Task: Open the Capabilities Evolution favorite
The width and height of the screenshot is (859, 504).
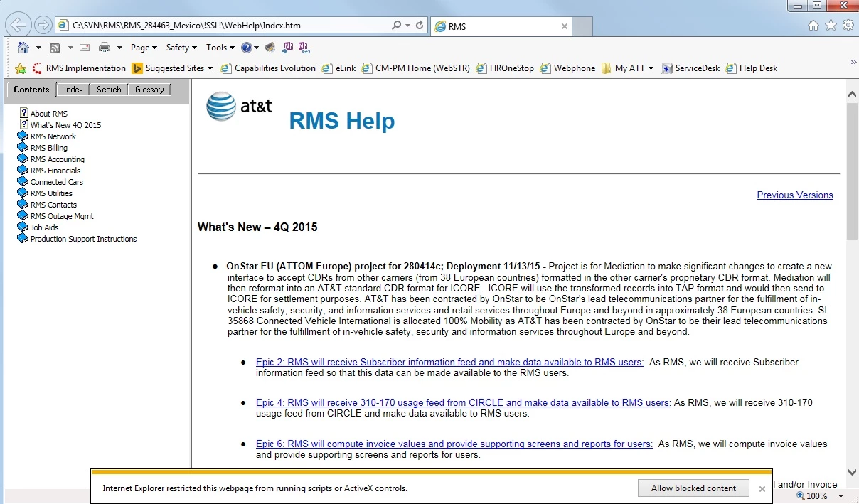Action: 268,68
